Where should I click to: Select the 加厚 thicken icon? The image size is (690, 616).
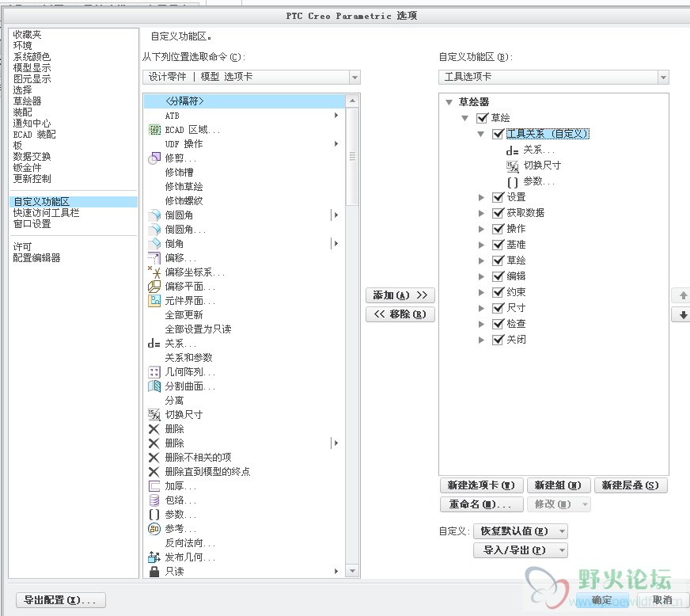pos(154,486)
